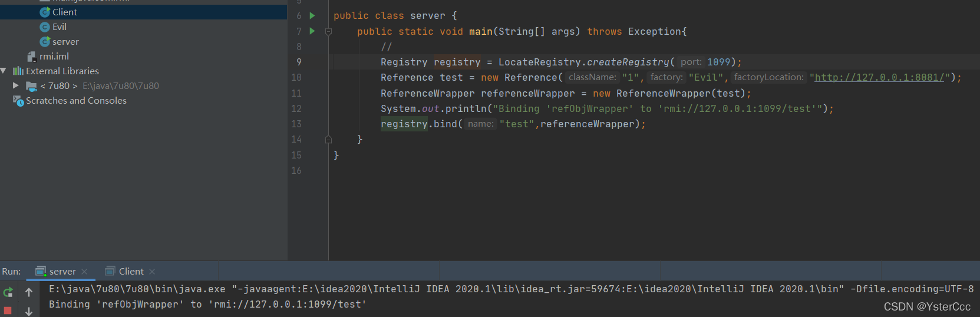This screenshot has width=980, height=317.
Task: Click the port value 1099
Action: tap(719, 62)
